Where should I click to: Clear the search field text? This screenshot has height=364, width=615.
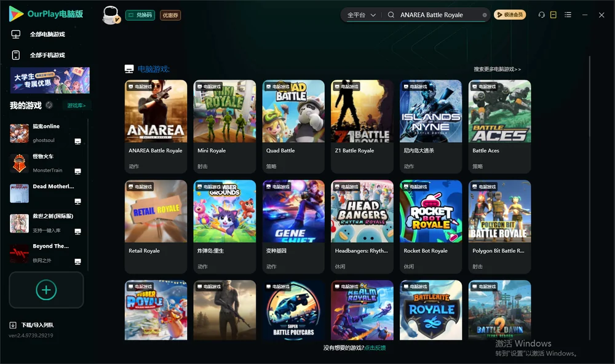pos(485,15)
